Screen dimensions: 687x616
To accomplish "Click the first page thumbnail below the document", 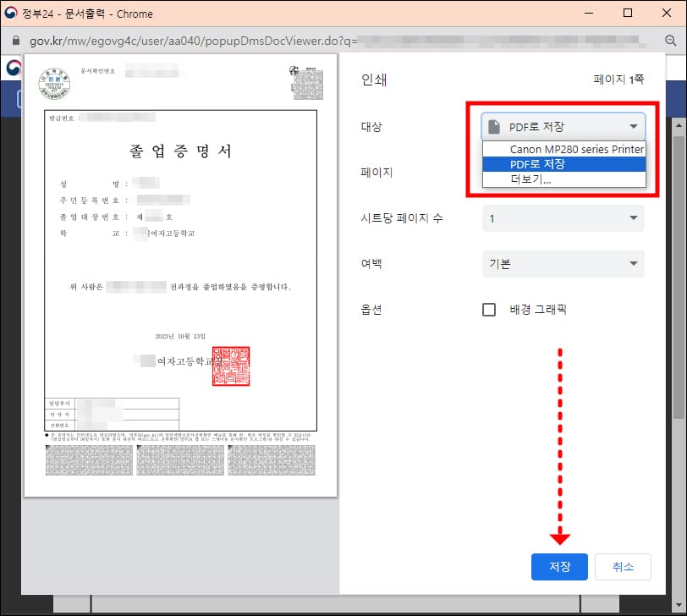I will tap(89, 459).
